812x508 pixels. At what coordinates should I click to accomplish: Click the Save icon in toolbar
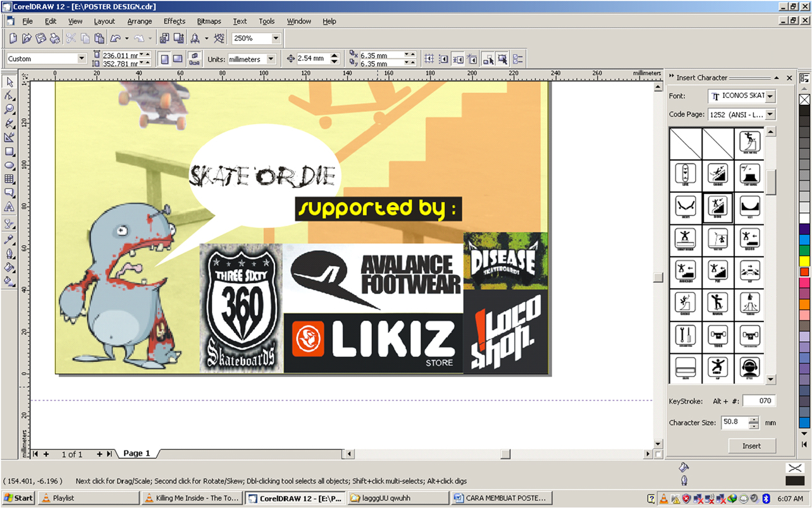[x=40, y=38]
